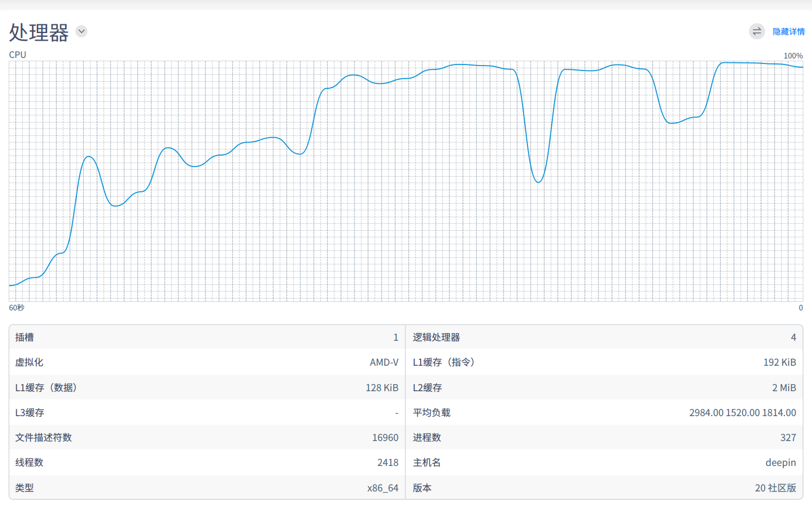Viewport: 812px width, 505px height.
Task: Click the 192 KiB value
Action: (780, 362)
